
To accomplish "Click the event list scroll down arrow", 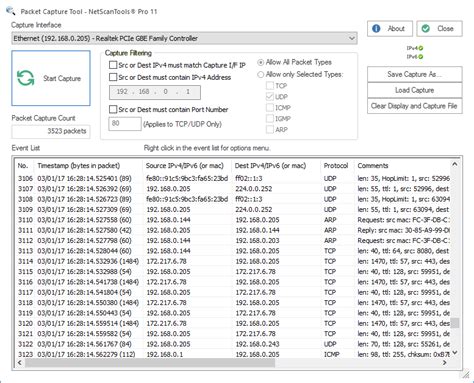I will coord(454,353).
